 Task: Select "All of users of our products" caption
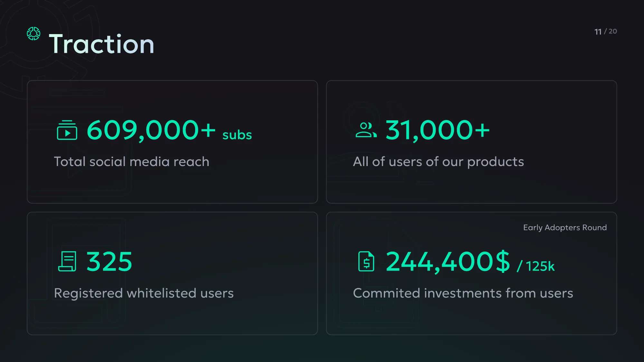[438, 162]
